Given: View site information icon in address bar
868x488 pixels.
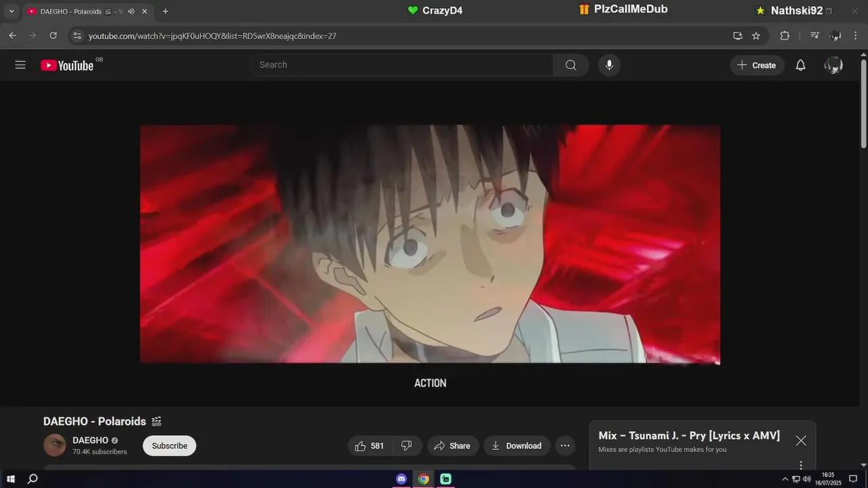Looking at the screenshot, I should point(77,36).
